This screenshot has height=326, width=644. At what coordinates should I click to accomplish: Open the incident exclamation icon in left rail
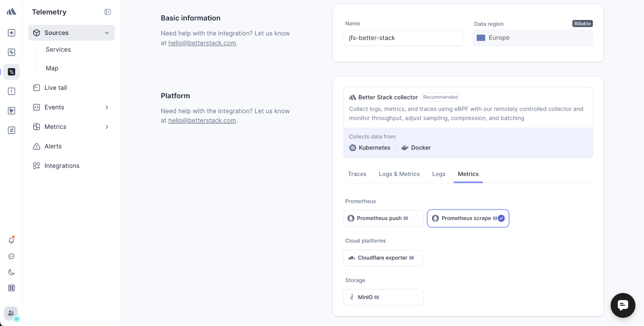pyautogui.click(x=11, y=91)
